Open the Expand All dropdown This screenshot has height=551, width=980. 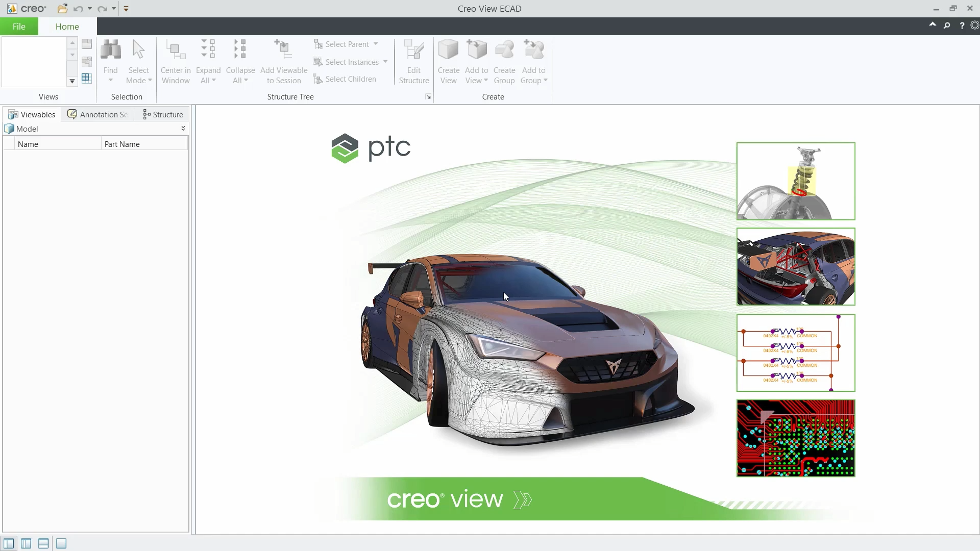pyautogui.click(x=214, y=80)
